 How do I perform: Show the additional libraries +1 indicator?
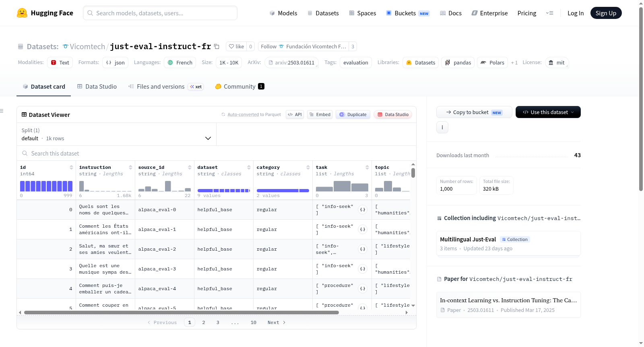pos(514,62)
